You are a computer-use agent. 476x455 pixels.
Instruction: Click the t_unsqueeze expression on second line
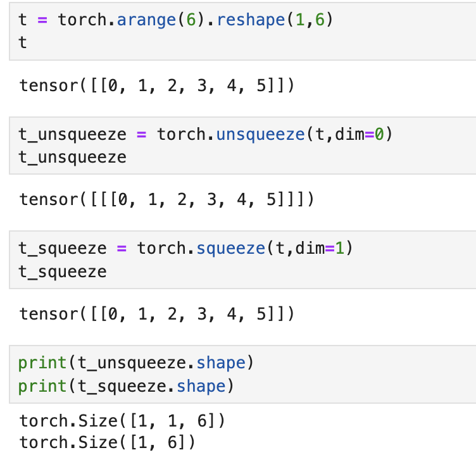point(72,158)
